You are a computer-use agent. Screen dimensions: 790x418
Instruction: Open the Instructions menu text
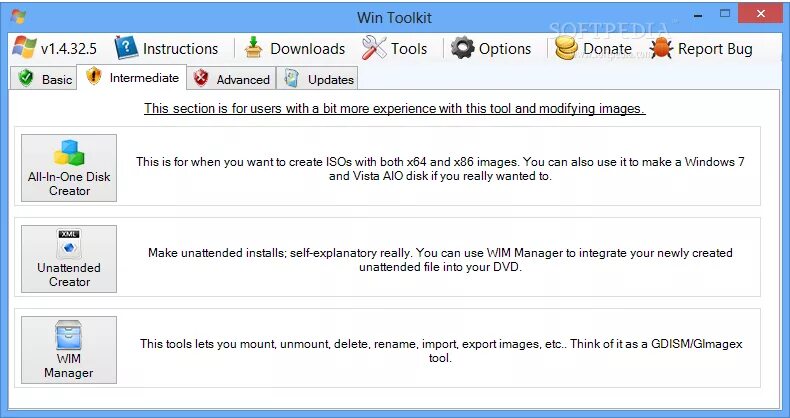point(180,49)
